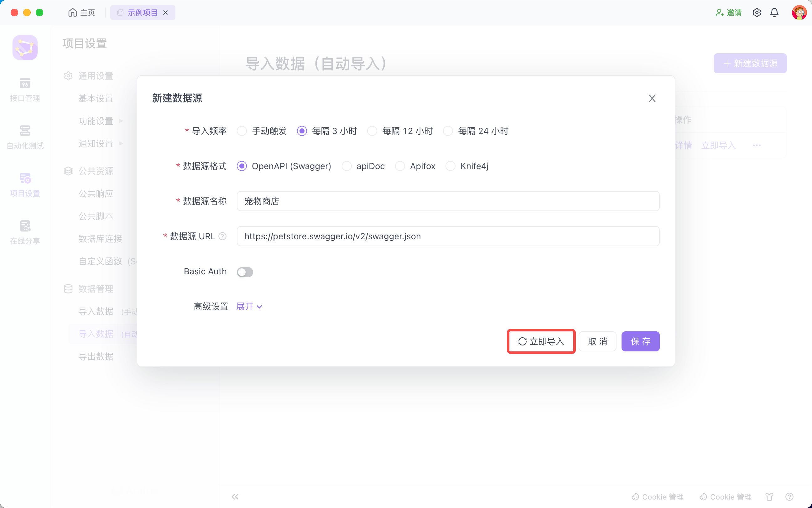The width and height of the screenshot is (812, 508).
Task: Close the 示例项目 tab
Action: coord(165,13)
